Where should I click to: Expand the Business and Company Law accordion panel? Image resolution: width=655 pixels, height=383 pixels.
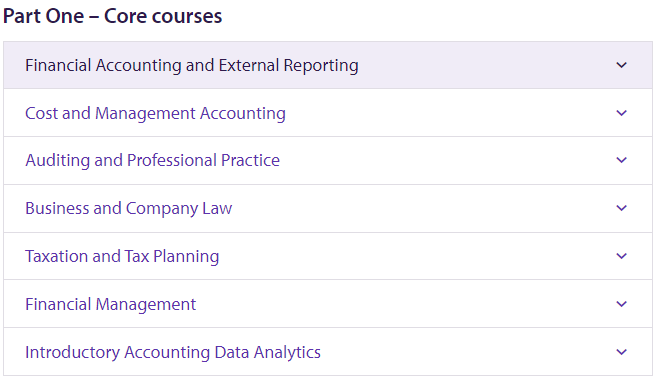tap(328, 208)
